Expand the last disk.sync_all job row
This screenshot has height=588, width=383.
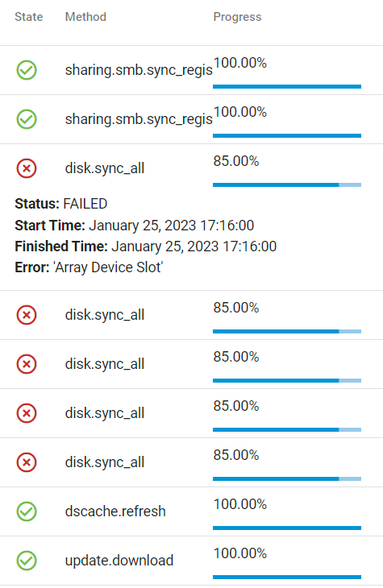point(192,462)
